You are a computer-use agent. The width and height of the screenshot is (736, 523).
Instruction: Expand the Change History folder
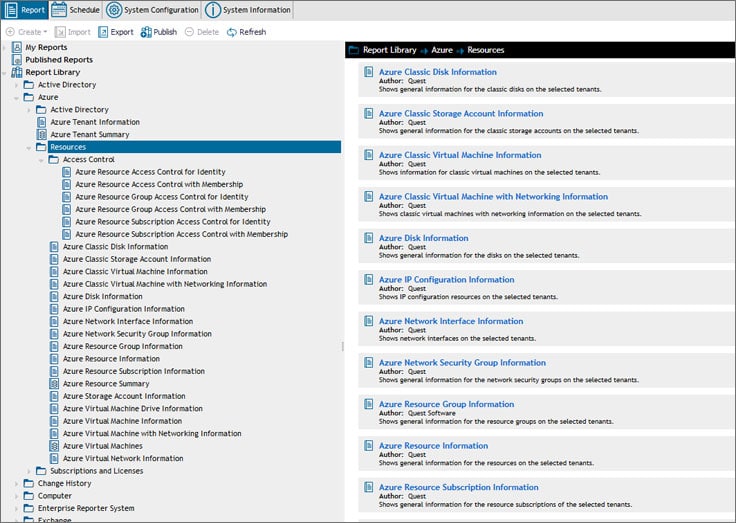[x=17, y=484]
